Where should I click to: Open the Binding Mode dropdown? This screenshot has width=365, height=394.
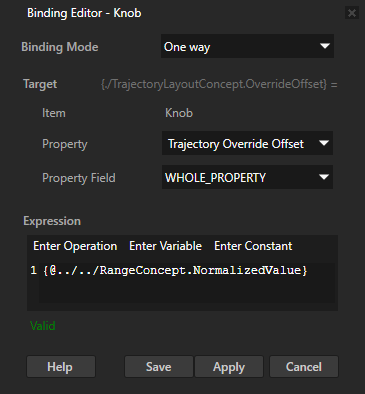pyautogui.click(x=247, y=46)
